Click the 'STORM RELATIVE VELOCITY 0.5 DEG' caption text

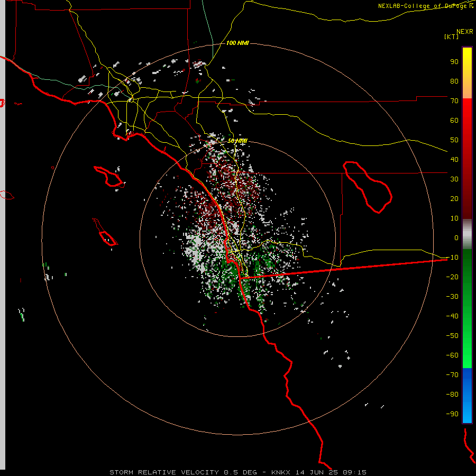pos(183,472)
